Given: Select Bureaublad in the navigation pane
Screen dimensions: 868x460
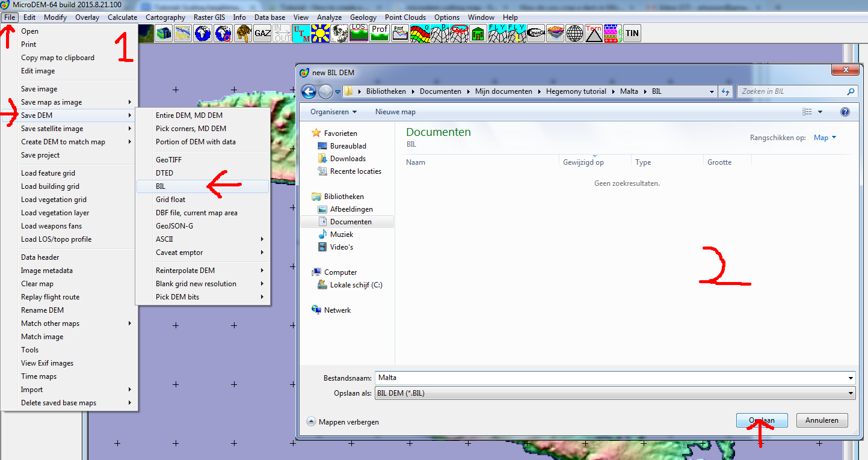Looking at the screenshot, I should pos(348,146).
